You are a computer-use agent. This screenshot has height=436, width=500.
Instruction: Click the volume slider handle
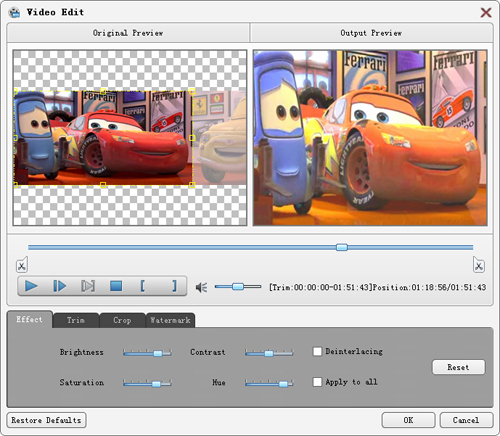click(x=238, y=286)
